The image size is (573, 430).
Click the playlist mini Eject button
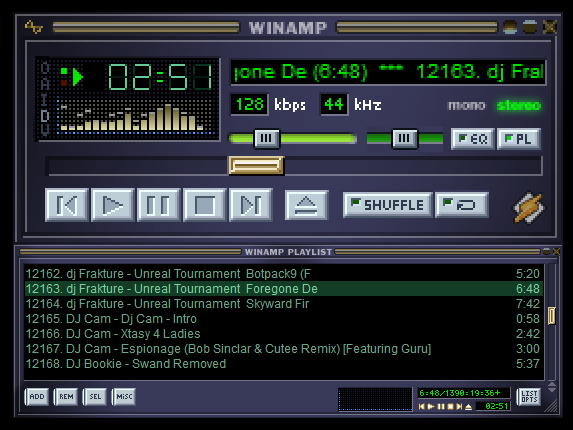[468, 407]
